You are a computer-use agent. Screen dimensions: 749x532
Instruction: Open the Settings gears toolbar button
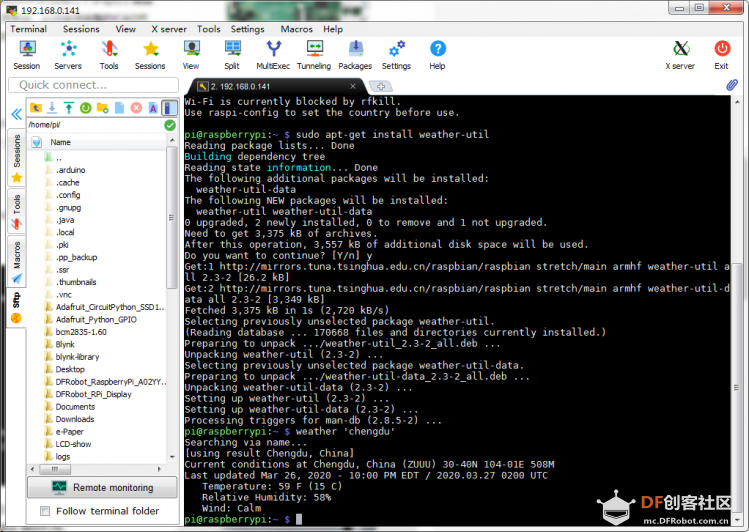[x=396, y=55]
